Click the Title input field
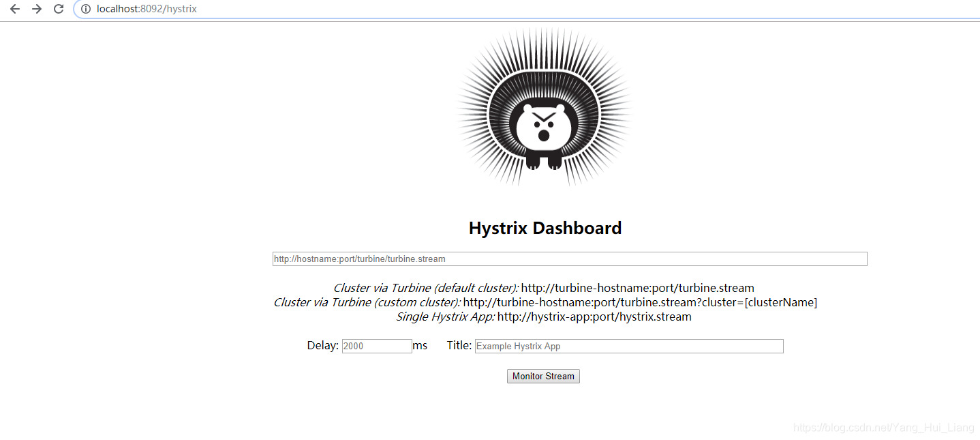The height and width of the screenshot is (440, 980). 629,346
